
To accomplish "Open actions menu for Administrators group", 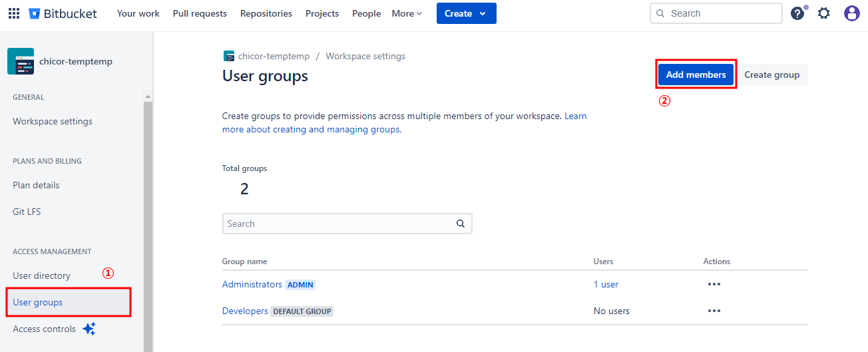I will point(714,284).
